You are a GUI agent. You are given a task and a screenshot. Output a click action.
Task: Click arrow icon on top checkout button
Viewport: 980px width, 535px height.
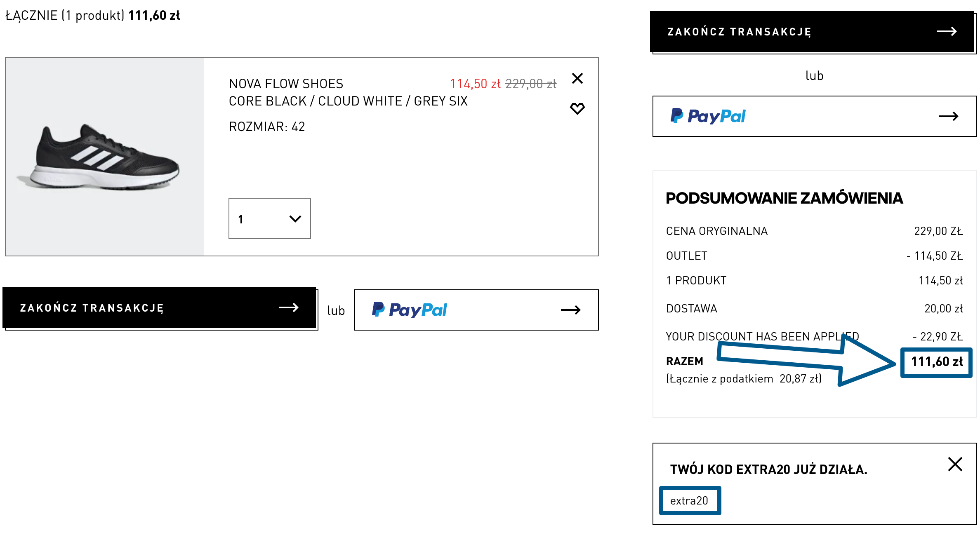(947, 32)
